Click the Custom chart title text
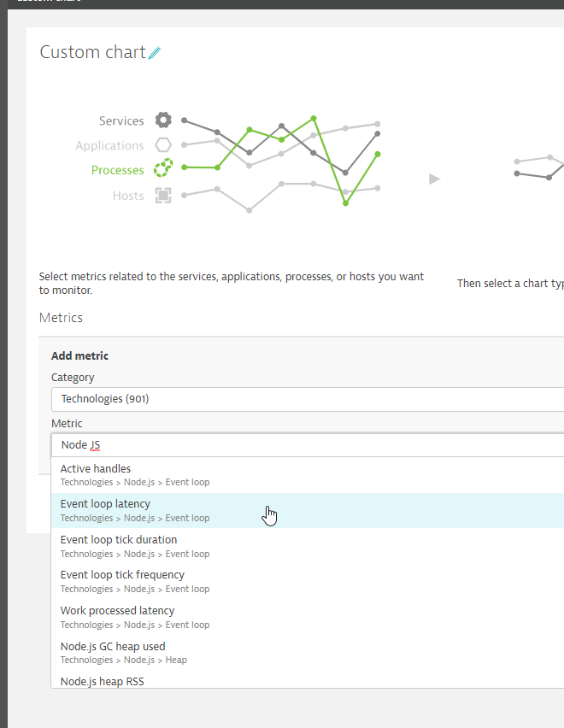The image size is (564, 728). point(92,52)
